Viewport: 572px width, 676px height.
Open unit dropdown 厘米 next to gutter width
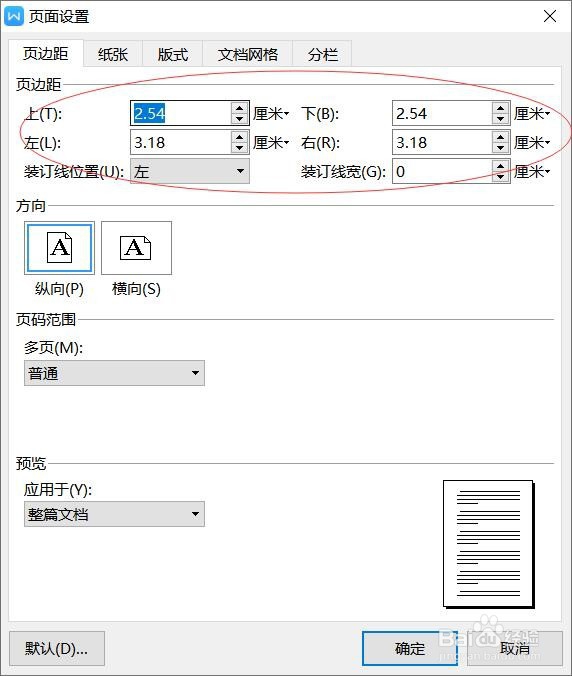pyautogui.click(x=532, y=172)
